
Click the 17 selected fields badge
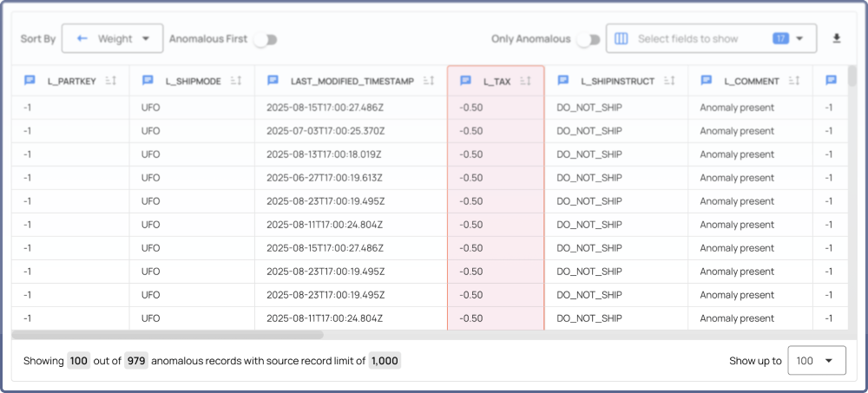click(x=780, y=39)
